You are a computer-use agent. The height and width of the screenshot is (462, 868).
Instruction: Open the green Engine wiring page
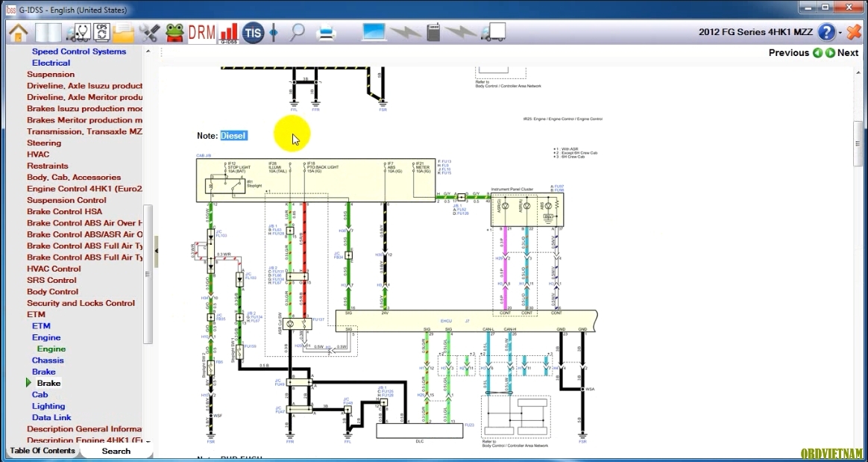pyautogui.click(x=51, y=349)
